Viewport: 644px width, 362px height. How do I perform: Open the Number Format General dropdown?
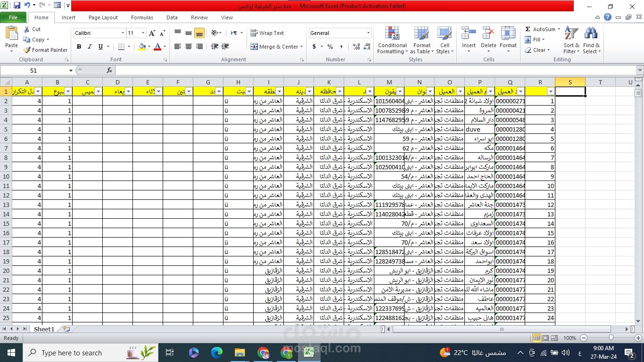[368, 33]
